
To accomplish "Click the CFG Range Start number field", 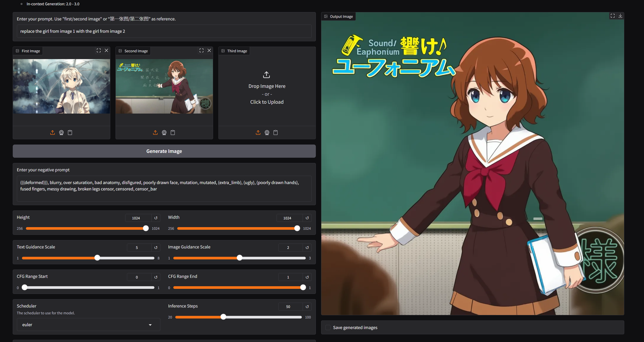I will click(x=139, y=277).
